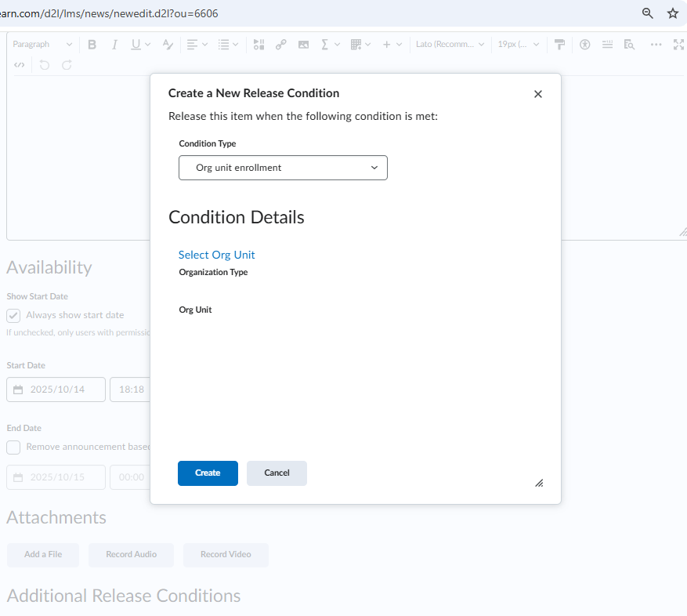Click the preview icon in toolbar
Viewport: 687px width, 616px height.
pyautogui.click(x=629, y=45)
